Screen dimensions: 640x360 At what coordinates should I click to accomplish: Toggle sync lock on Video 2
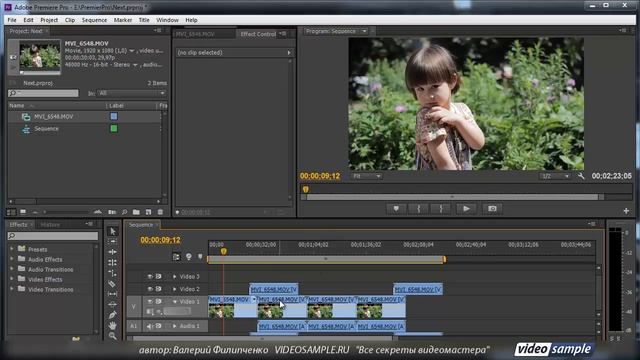pyautogui.click(x=158, y=289)
